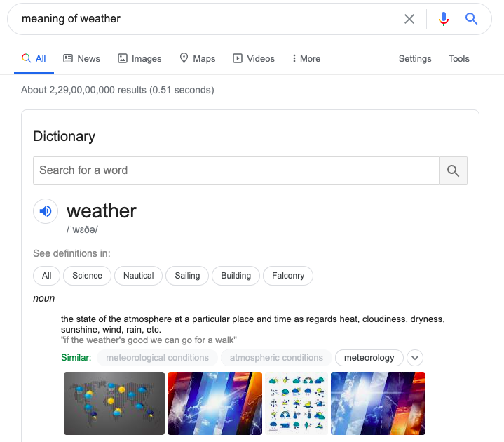Start voice search with microphone icon
The width and height of the screenshot is (504, 442).
[443, 19]
